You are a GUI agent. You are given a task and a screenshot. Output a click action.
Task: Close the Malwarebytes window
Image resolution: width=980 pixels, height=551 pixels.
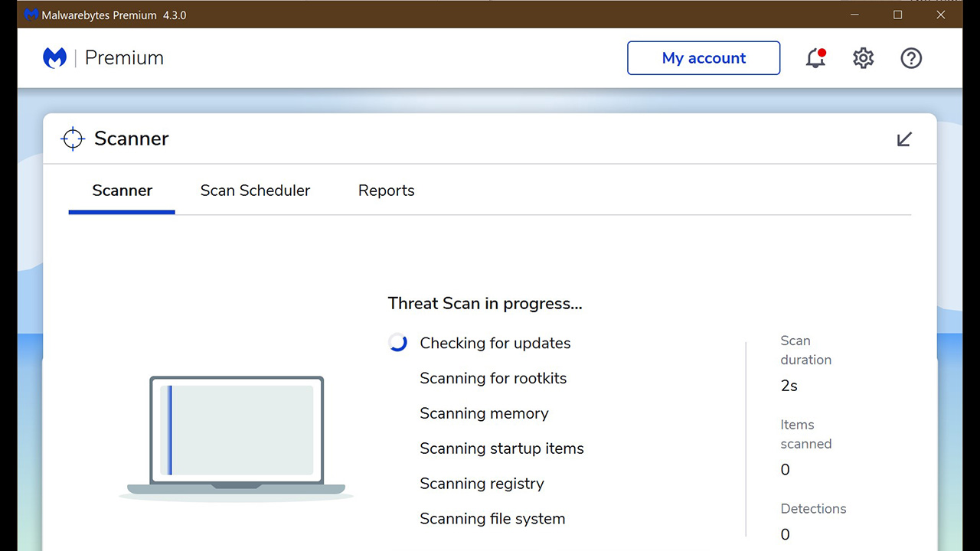pos(941,15)
